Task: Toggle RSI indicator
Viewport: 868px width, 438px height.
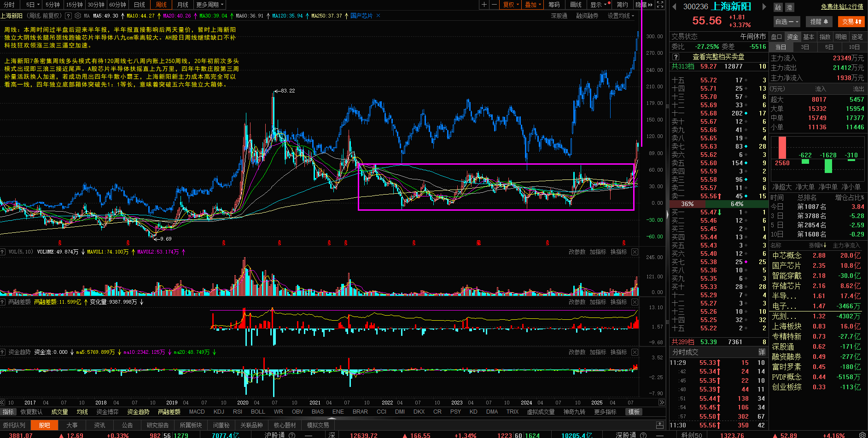Action: click(x=238, y=412)
